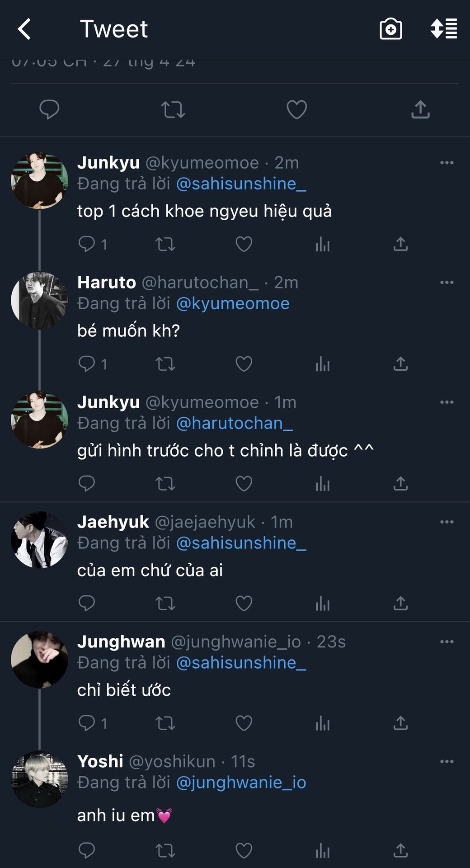The width and height of the screenshot is (470, 868).
Task: View analytics for Haruto's "bé muốn kh?" reply
Action: 323,364
